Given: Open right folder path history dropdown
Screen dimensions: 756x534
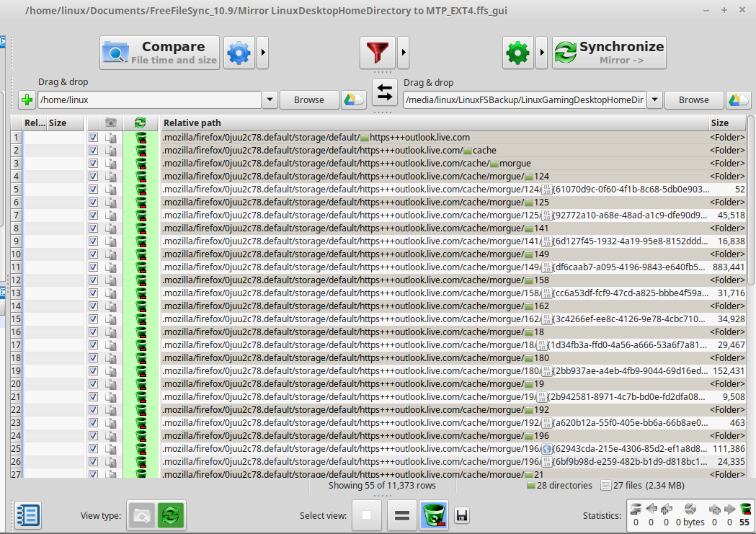Looking at the screenshot, I should tap(655, 99).
